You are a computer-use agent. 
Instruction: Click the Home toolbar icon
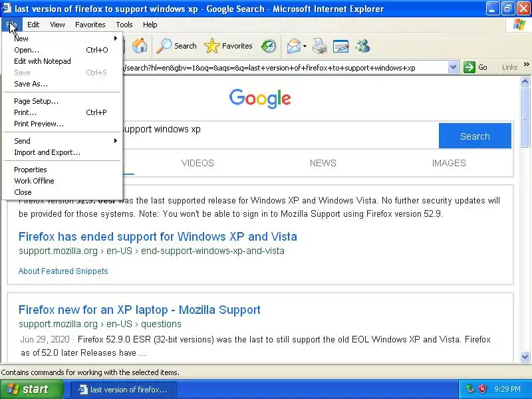pos(140,46)
